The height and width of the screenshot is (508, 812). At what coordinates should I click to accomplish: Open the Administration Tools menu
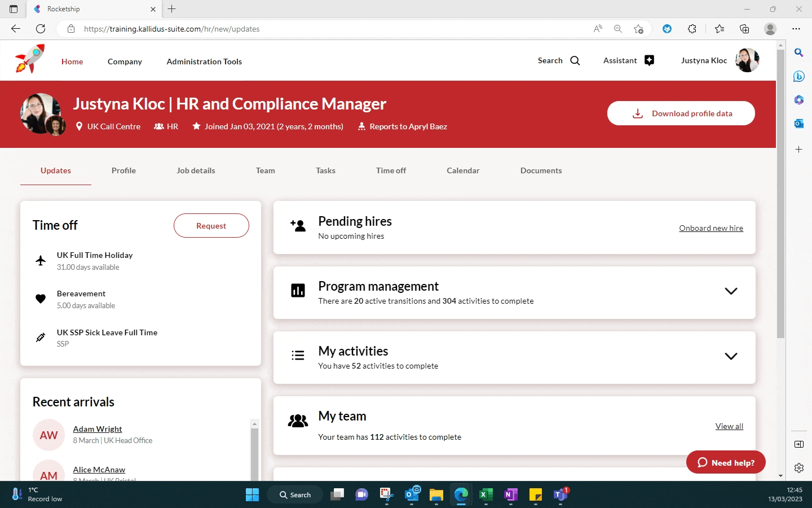(x=204, y=62)
